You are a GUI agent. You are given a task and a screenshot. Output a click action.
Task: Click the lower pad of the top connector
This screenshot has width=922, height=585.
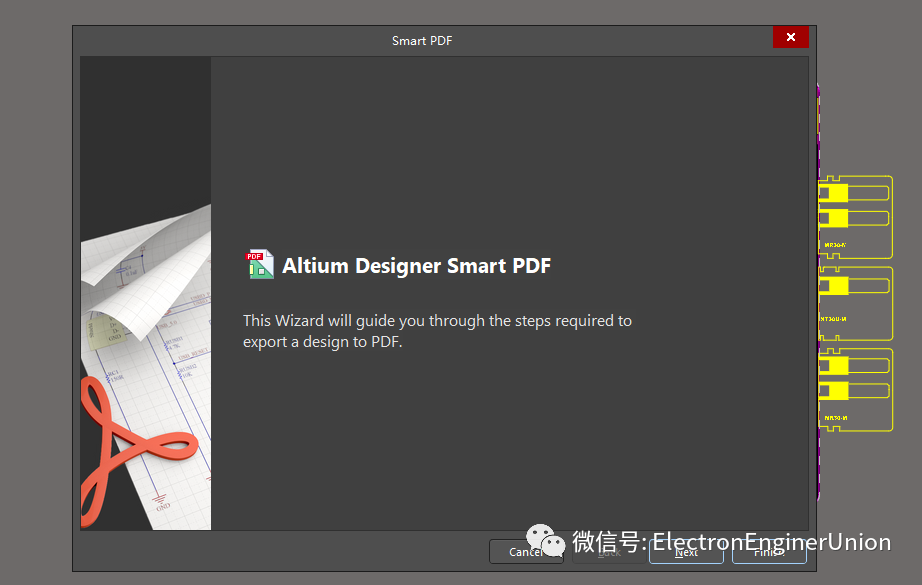[x=834, y=218]
